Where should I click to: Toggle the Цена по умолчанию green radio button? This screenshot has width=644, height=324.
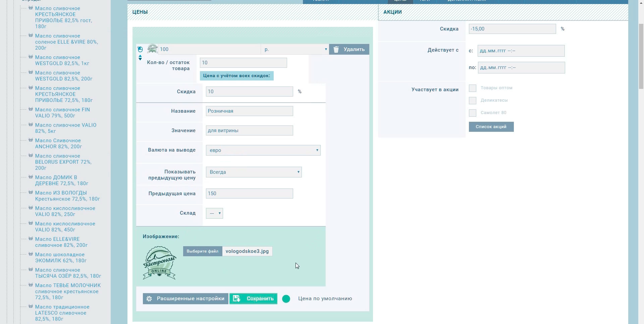point(286,299)
